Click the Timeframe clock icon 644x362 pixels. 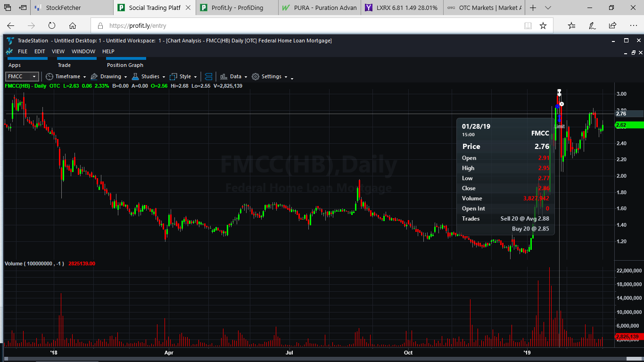click(50, 76)
